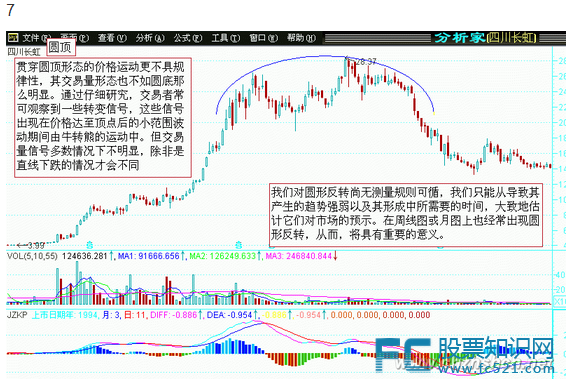Image resolution: width=570 pixels, height=388 pixels.
Task: Open the 分析 (Analysis) menu
Action: (150, 38)
